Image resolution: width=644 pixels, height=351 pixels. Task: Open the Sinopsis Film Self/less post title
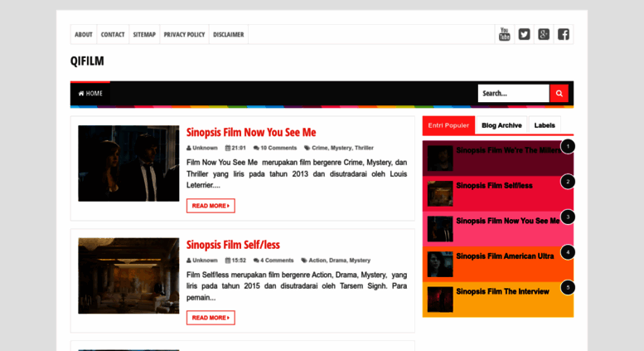point(233,245)
